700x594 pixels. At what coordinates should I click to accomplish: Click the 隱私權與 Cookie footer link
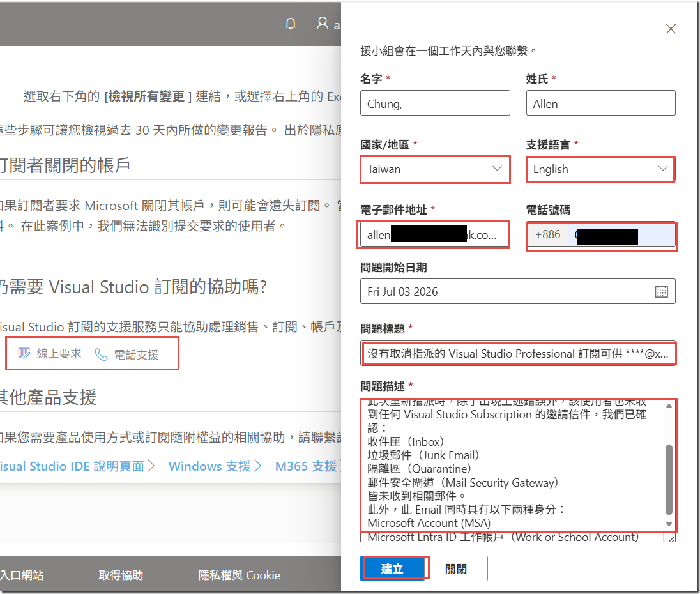coord(240,575)
